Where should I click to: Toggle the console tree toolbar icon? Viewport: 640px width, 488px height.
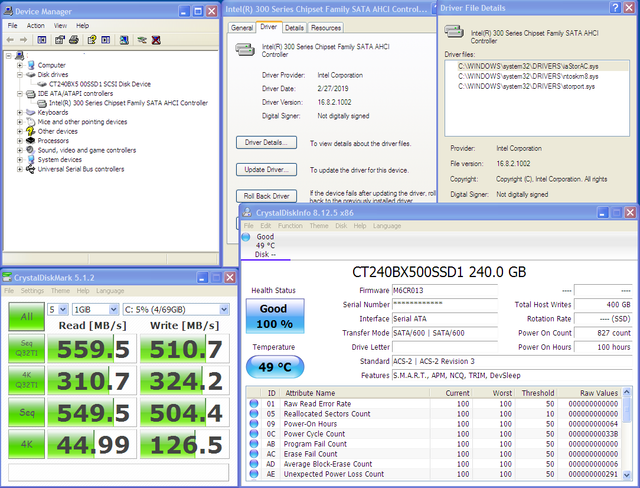click(x=42, y=40)
